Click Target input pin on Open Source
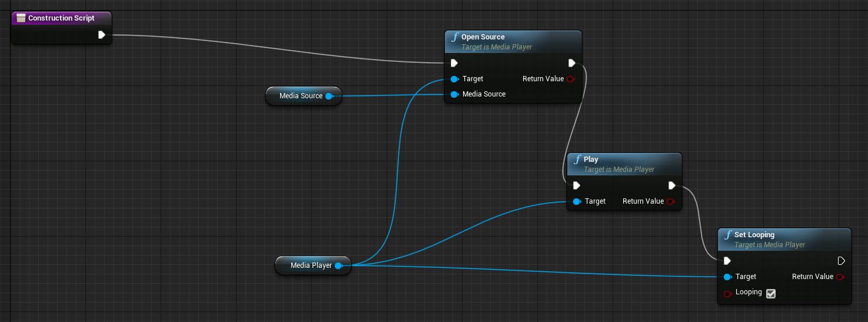 pyautogui.click(x=454, y=79)
